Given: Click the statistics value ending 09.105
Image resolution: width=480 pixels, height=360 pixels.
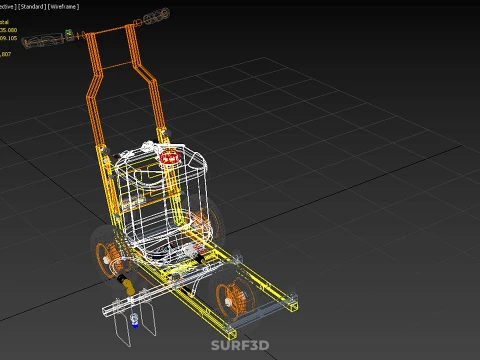Looking at the screenshot, I should 9,38.
